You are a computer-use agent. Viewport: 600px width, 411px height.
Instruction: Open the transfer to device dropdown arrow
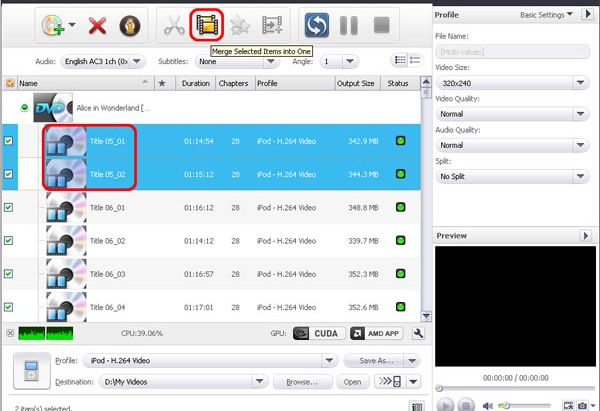point(413,382)
